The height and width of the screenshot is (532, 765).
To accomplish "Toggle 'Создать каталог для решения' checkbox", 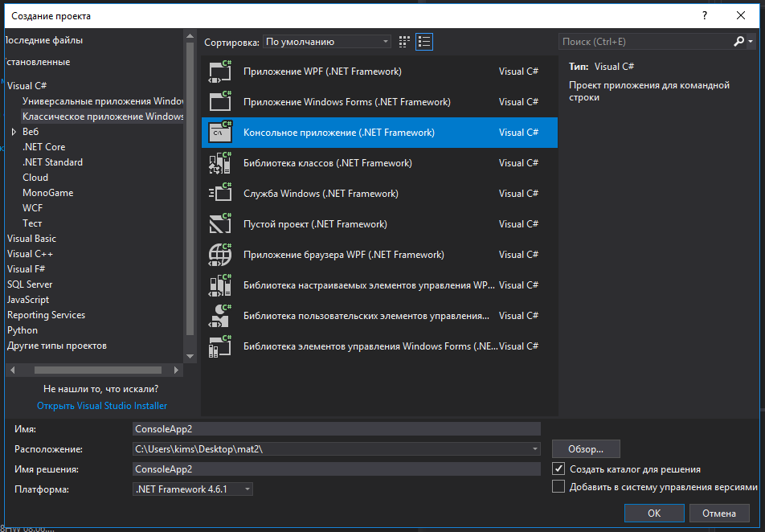I will click(558, 469).
